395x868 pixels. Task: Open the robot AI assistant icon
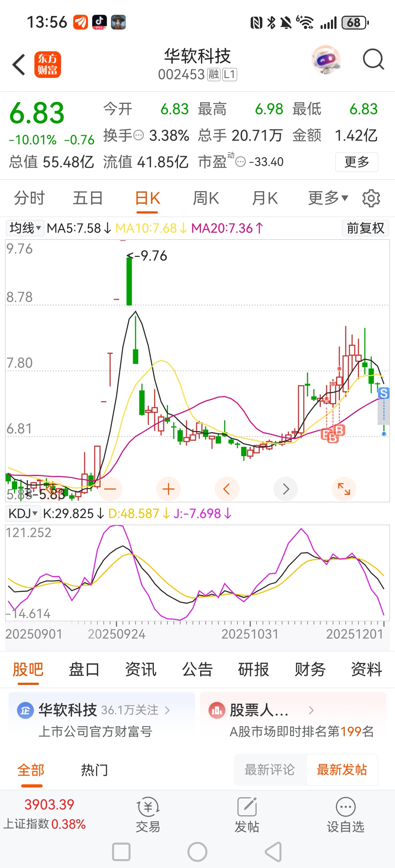[x=325, y=60]
